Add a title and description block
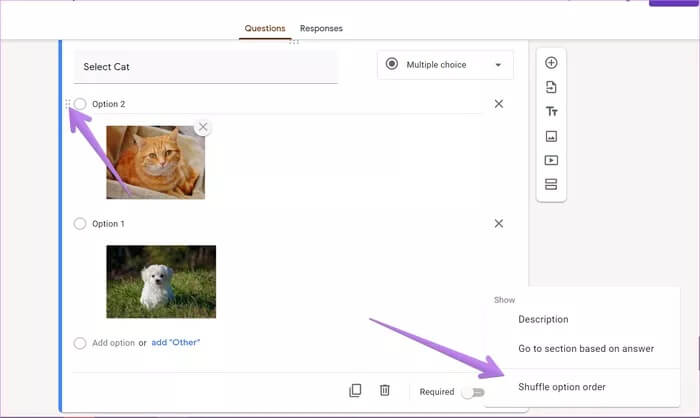 tap(551, 112)
